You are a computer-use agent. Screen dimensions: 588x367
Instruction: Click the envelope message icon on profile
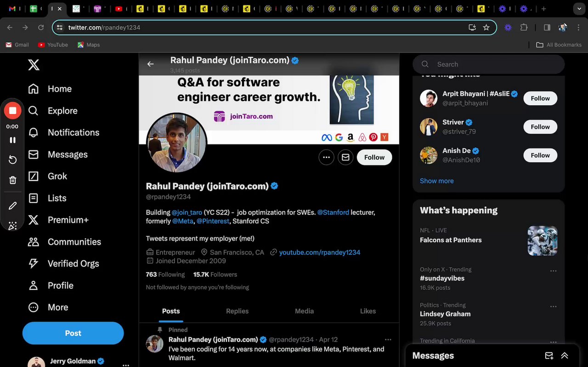(345, 157)
